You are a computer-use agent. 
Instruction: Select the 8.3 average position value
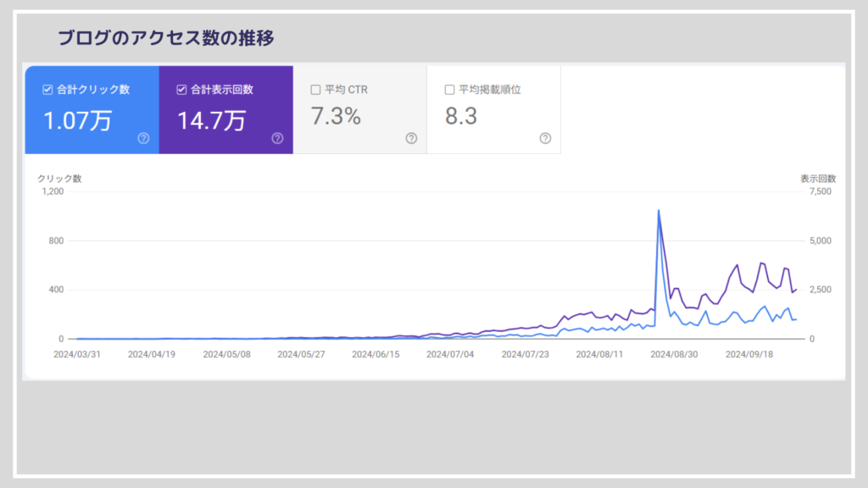coord(461,116)
